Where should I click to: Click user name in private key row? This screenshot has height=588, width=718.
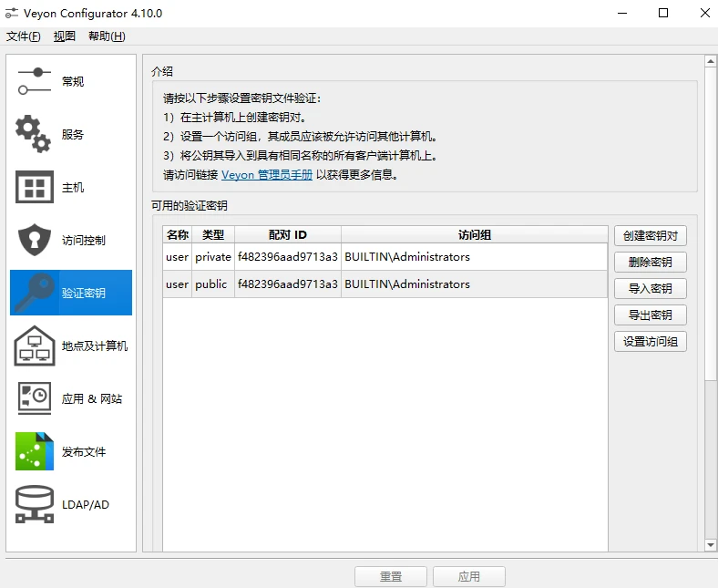pyautogui.click(x=177, y=257)
